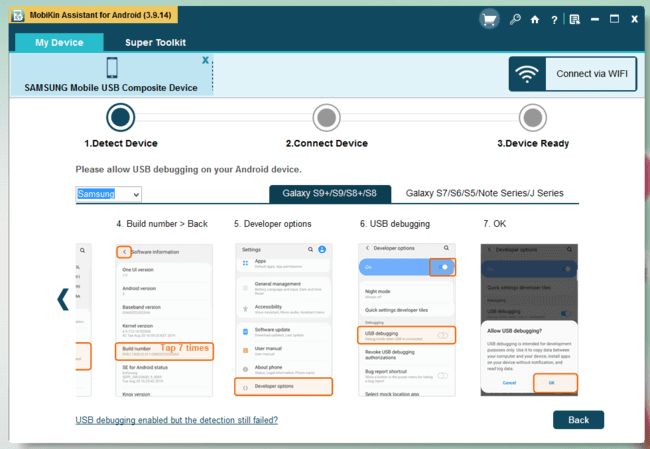Select Galaxy S9+/S9/S8+/S8 tab
This screenshot has width=650, height=449.
(x=330, y=194)
